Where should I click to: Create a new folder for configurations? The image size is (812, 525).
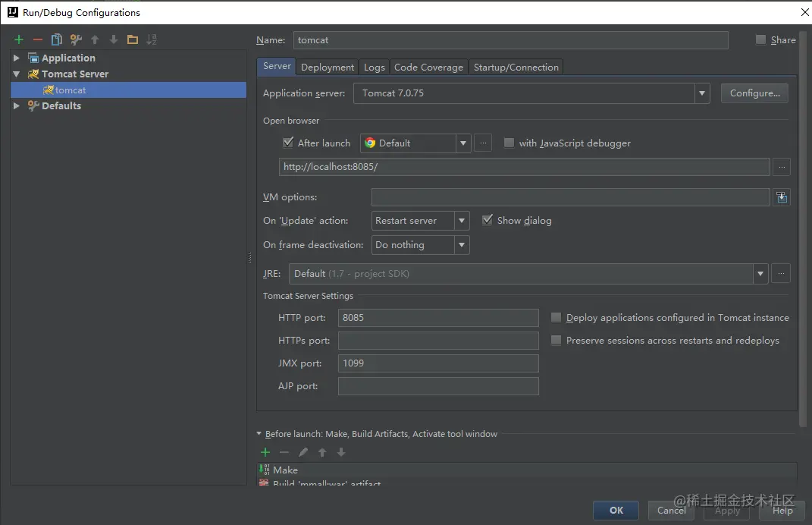(x=133, y=39)
